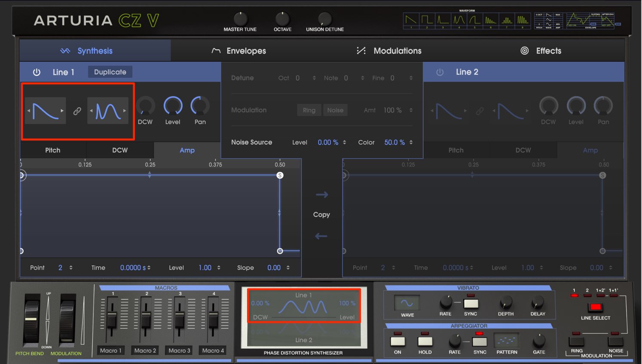Viewport: 642px width, 364px height.
Task: Click the copy-to-Line-2 right arrow
Action: (322, 195)
